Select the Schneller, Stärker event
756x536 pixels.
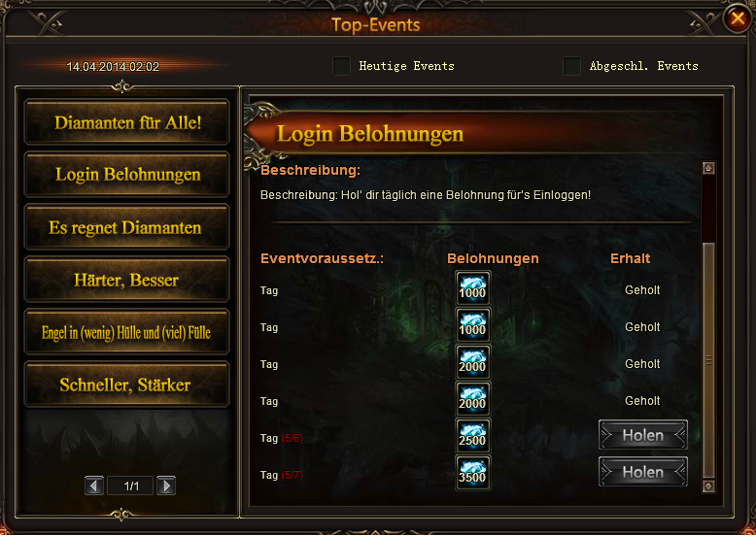126,385
